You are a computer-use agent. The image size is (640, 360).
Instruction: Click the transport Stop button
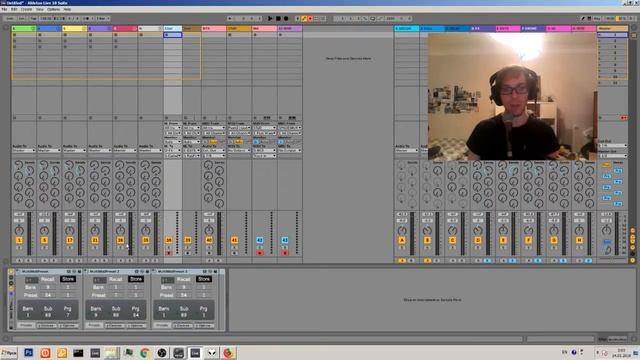[x=278, y=18]
